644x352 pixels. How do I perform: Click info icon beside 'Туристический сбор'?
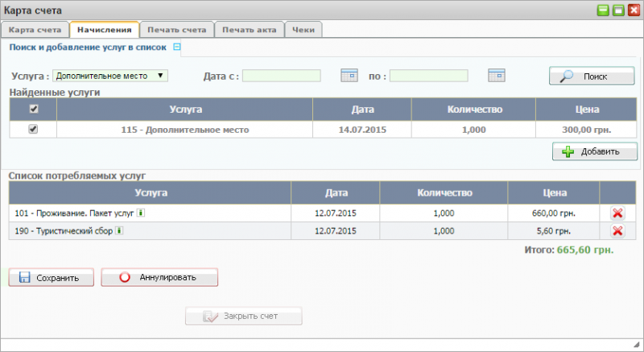tap(119, 230)
